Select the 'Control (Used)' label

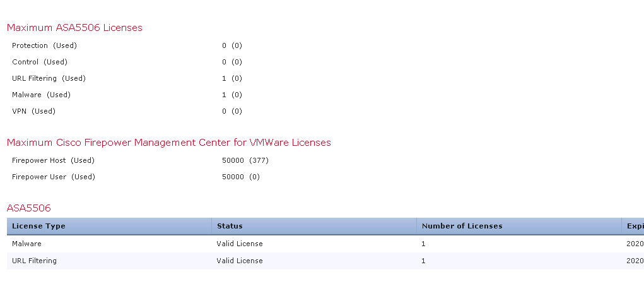coord(40,62)
